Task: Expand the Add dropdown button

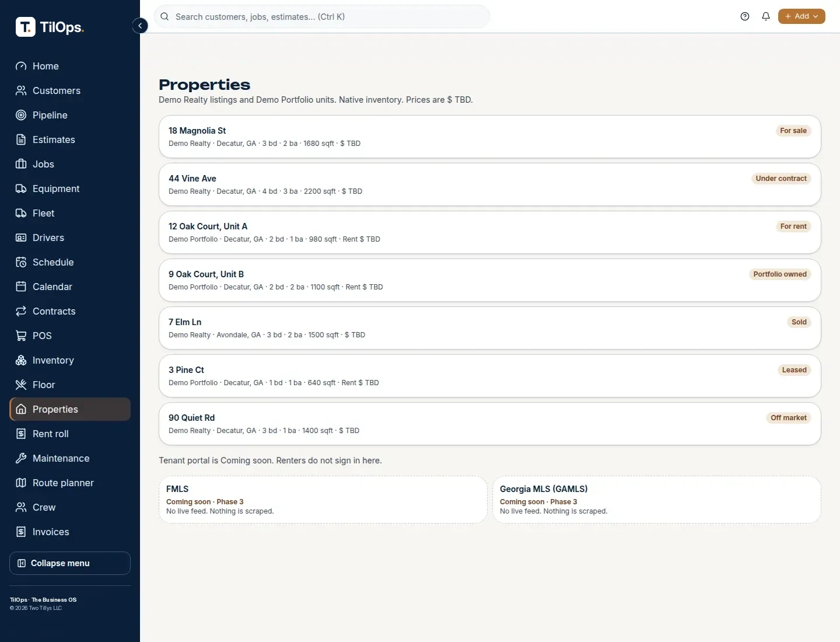Action: [801, 16]
